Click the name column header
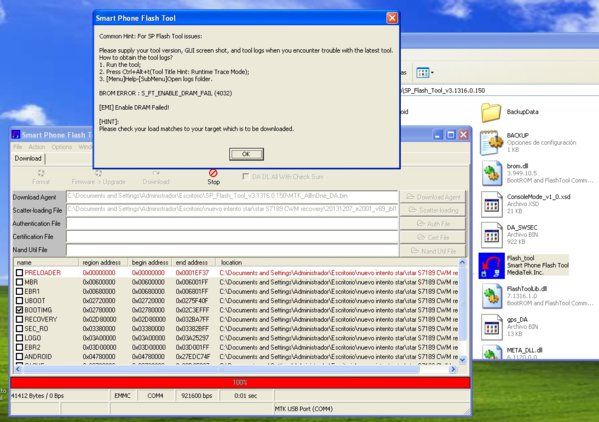This screenshot has height=422, width=599. (x=46, y=262)
